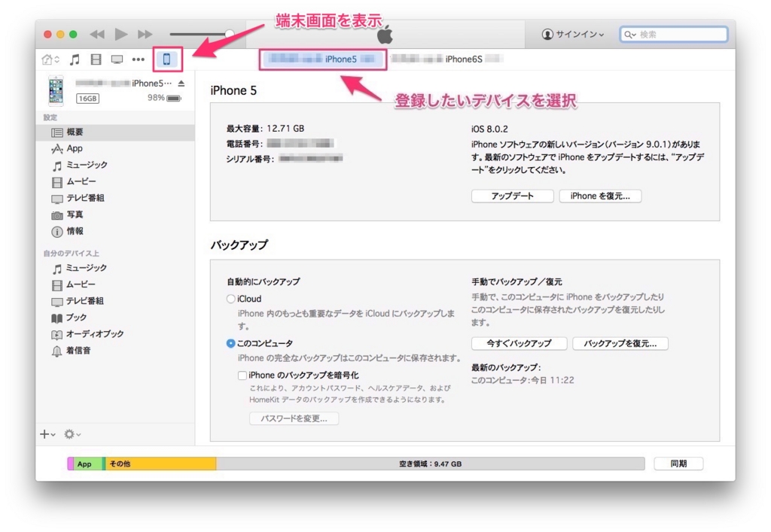Click the rewind playback button
Viewport: 771px width, 532px height.
(x=97, y=35)
